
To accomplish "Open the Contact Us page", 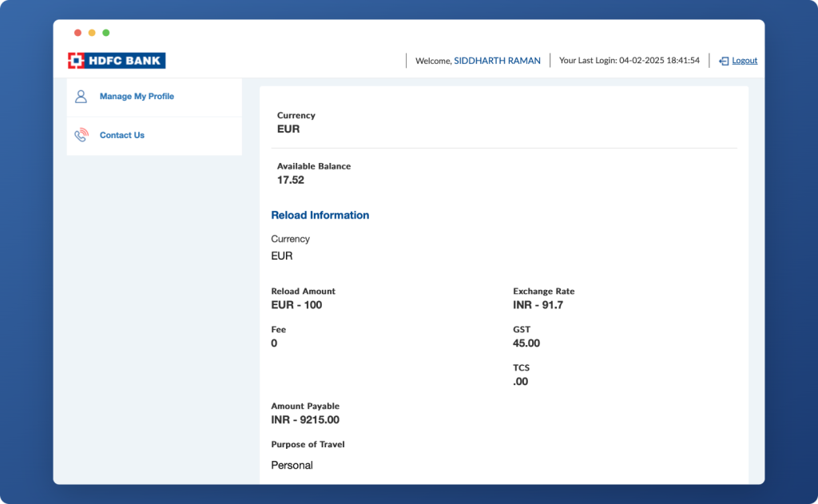I will (121, 135).
